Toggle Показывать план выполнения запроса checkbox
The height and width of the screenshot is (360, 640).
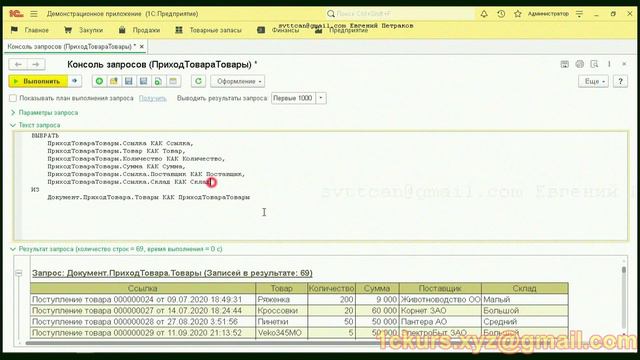click(13, 98)
